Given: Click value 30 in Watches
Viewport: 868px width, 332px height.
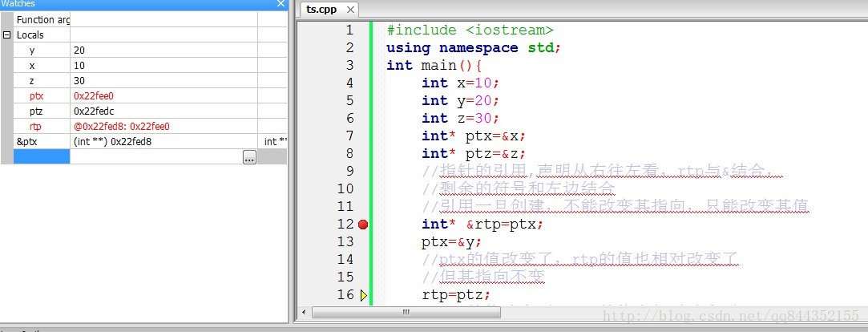Looking at the screenshot, I should [x=79, y=80].
